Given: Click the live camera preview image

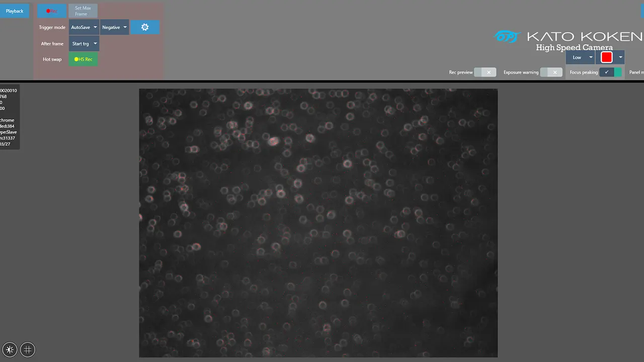Looking at the screenshot, I should 318,223.
